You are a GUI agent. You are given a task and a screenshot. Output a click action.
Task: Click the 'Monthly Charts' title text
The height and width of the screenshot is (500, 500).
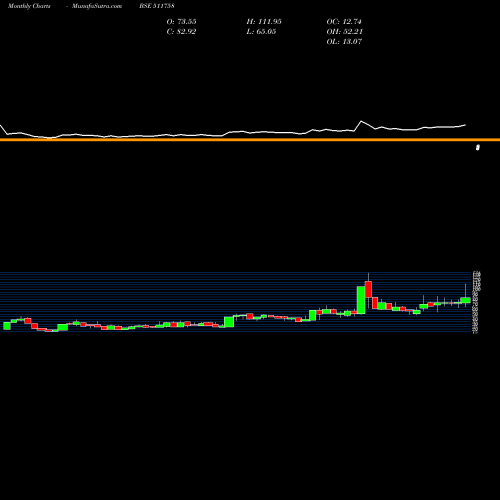point(29,6)
